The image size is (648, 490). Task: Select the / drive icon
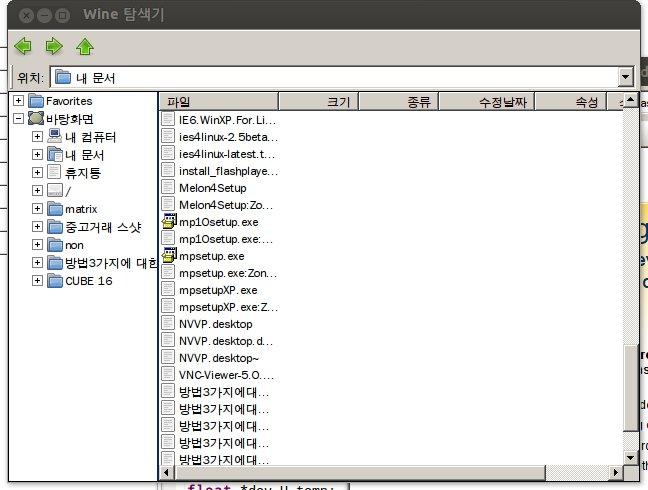click(55, 190)
